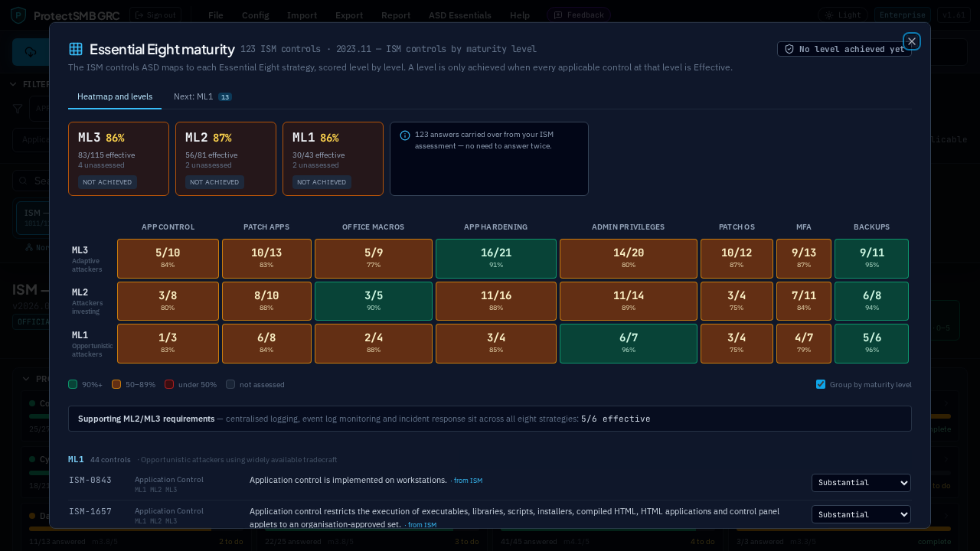
Task: Close the Essential Eight maturity dialog
Action: [x=911, y=41]
